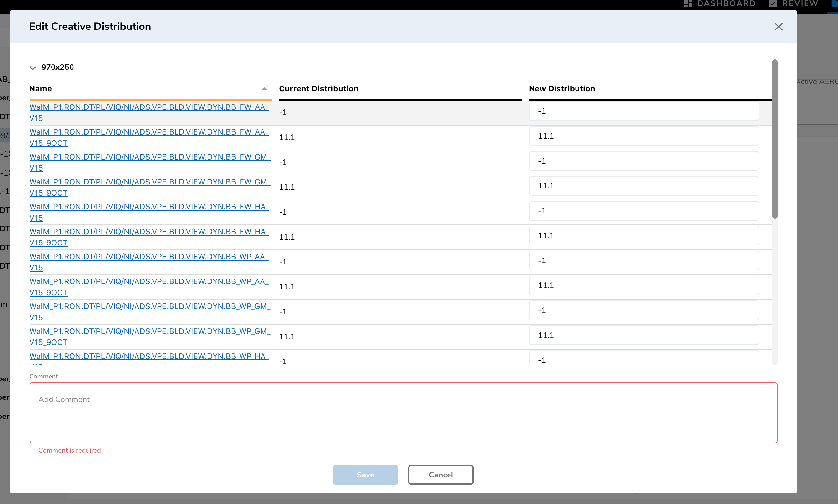Open the BB_FW_AA_V15_9OCT creative link
This screenshot has height=504, width=838.
(x=149, y=132)
